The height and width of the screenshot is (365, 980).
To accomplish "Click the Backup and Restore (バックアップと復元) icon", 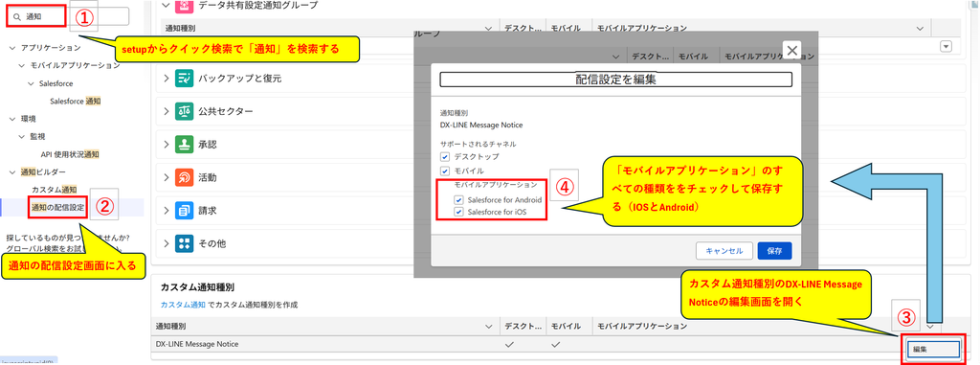I will click(x=185, y=78).
